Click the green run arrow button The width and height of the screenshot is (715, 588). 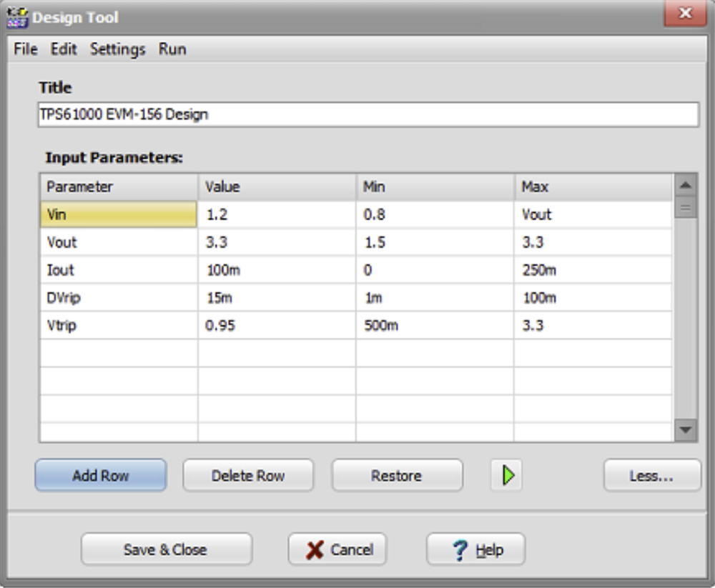pyautogui.click(x=507, y=475)
